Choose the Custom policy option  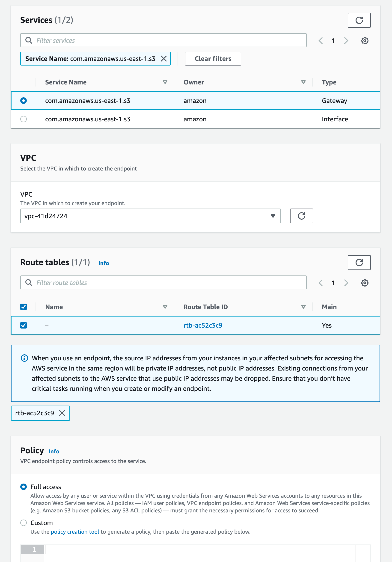pyautogui.click(x=24, y=523)
